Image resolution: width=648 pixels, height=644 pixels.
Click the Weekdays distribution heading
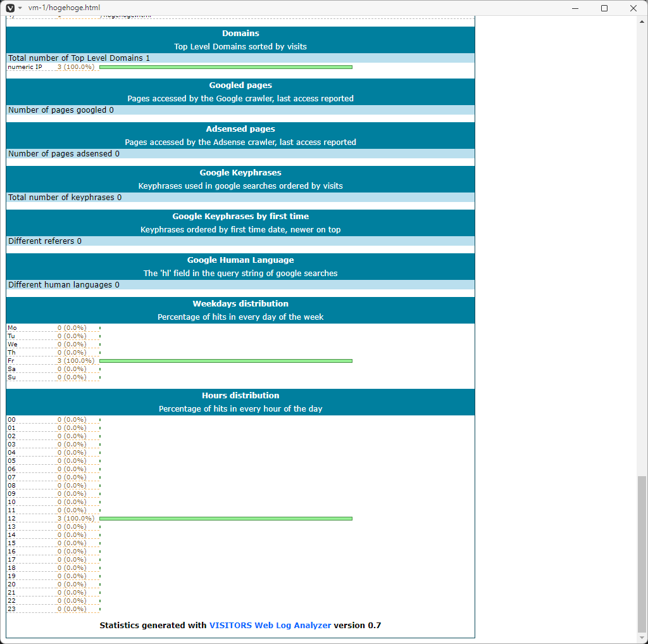[x=240, y=303]
